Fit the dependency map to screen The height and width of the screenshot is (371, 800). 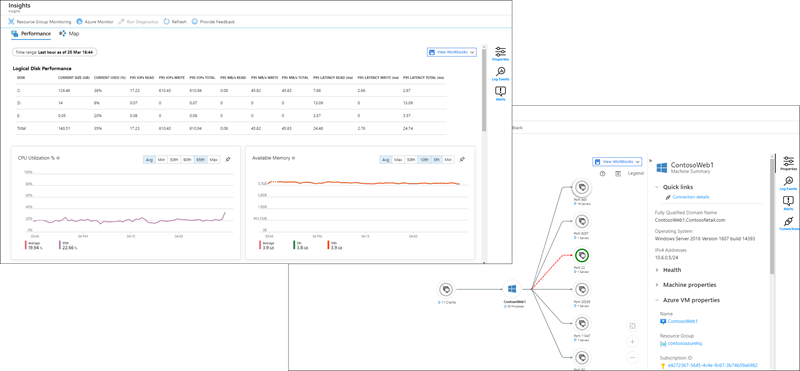tap(632, 326)
